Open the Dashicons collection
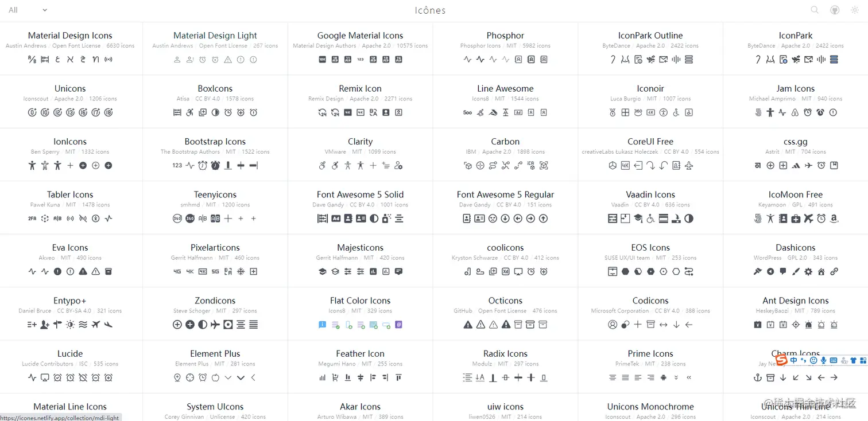This screenshot has height=421, width=868. (x=795, y=248)
